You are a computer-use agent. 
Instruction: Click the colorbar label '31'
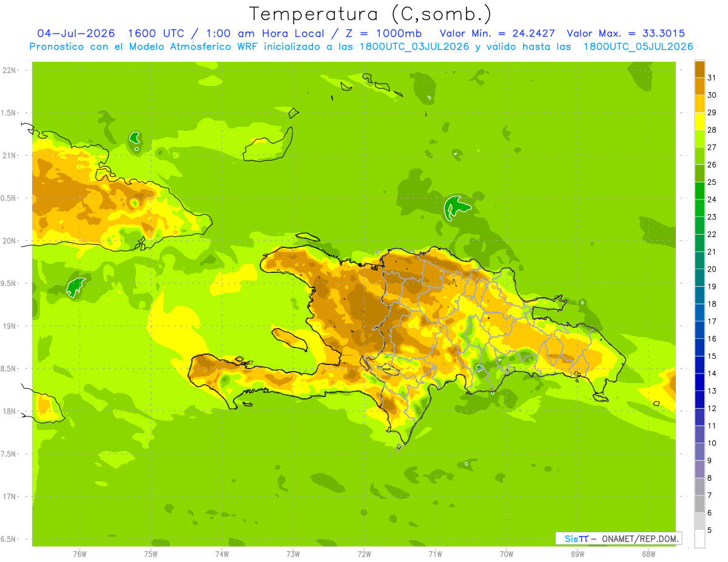712,77
